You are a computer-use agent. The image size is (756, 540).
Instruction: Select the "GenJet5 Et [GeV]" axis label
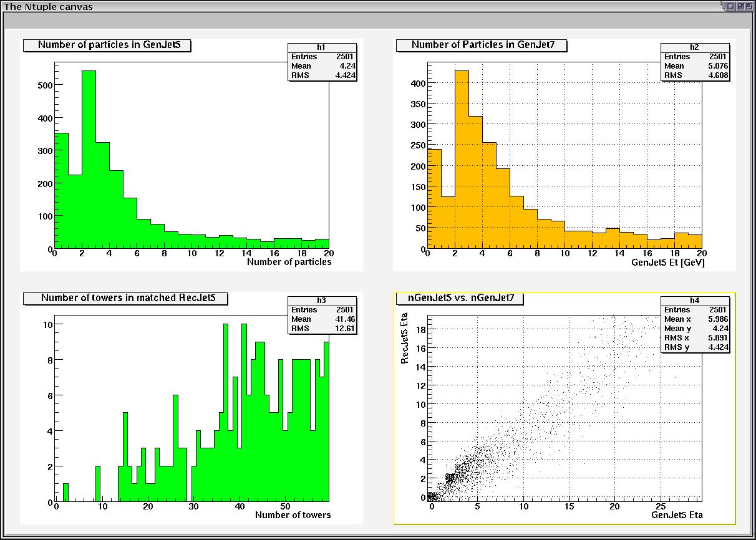click(667, 263)
